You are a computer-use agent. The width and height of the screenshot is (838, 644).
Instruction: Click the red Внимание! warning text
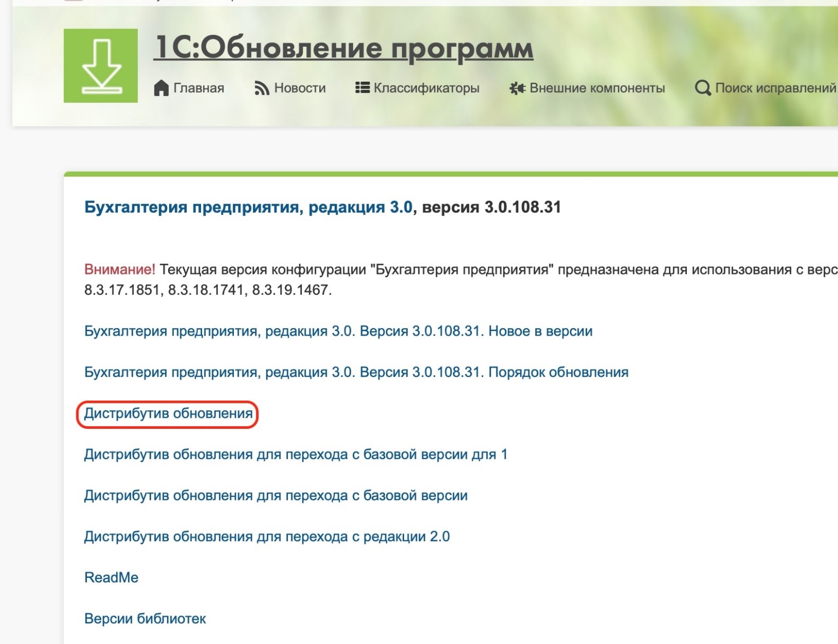[x=120, y=269]
